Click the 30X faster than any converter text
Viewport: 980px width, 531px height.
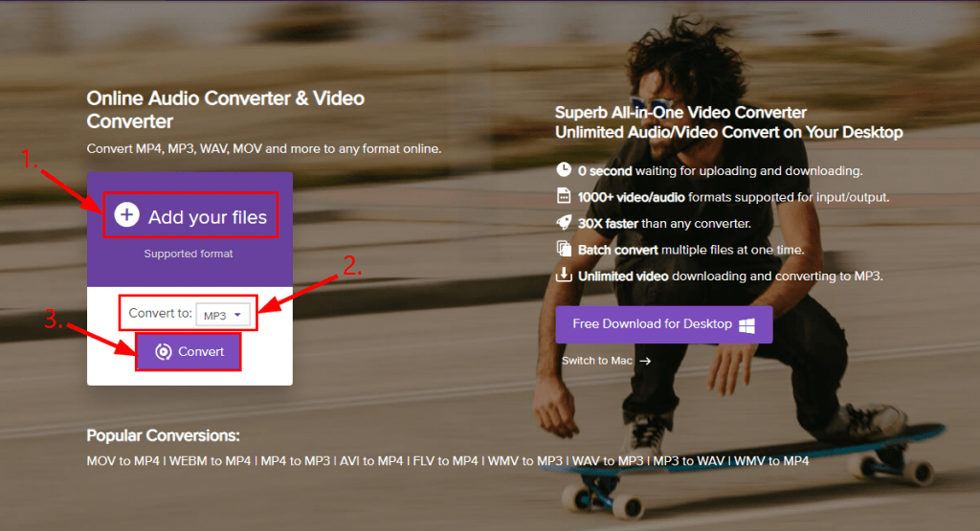point(664,224)
